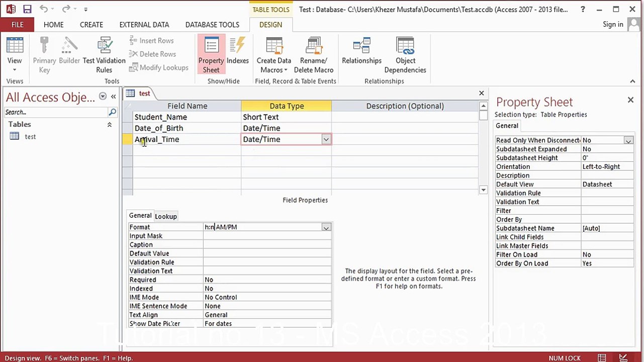Image resolution: width=644 pixels, height=362 pixels.
Task: Click the Validation Rule field property box
Action: [x=267, y=262]
